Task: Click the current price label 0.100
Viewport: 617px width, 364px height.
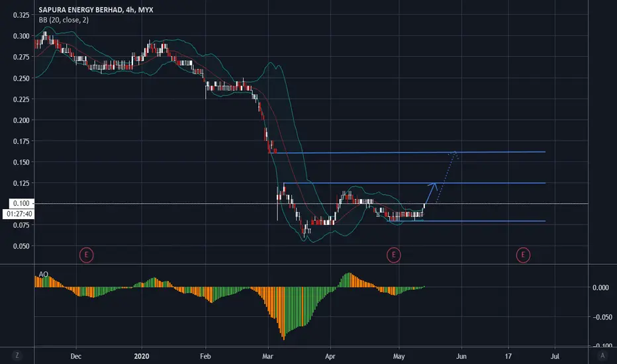Action: pos(21,203)
